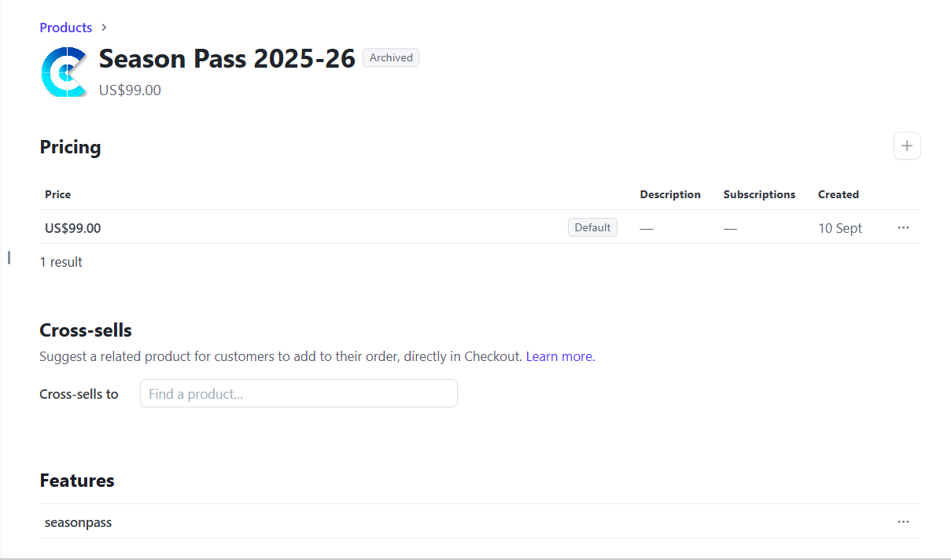Click the 10 Sept created date
Screen dimensions: 951x560
click(x=839, y=228)
